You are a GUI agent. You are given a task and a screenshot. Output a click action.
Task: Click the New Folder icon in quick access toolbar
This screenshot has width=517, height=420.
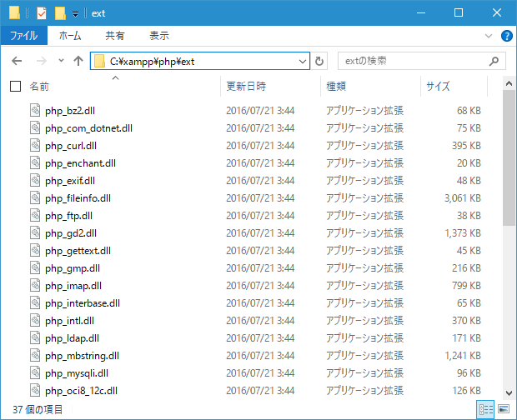60,13
